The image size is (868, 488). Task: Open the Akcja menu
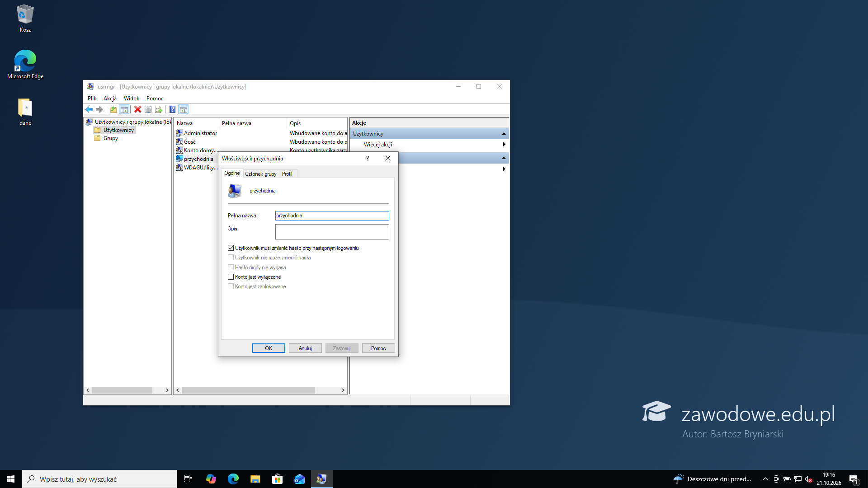click(x=110, y=98)
